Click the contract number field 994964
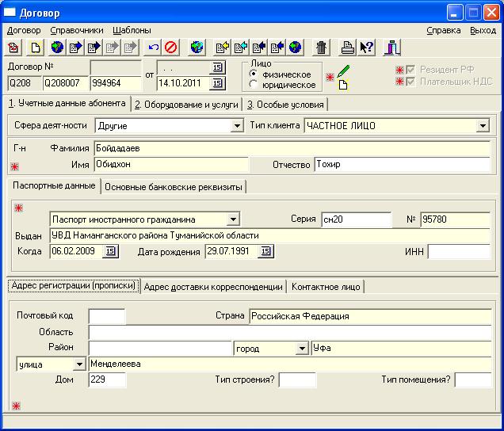 (x=116, y=83)
